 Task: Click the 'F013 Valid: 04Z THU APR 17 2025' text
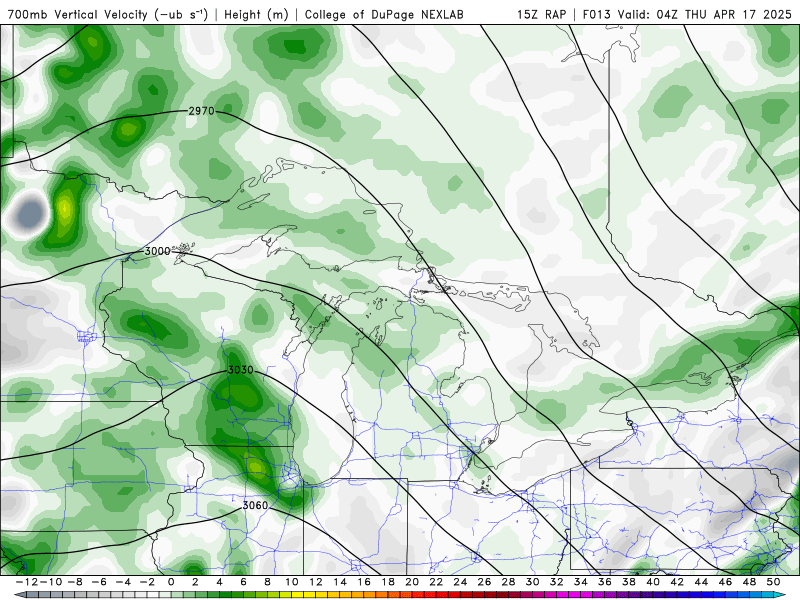[687, 14]
